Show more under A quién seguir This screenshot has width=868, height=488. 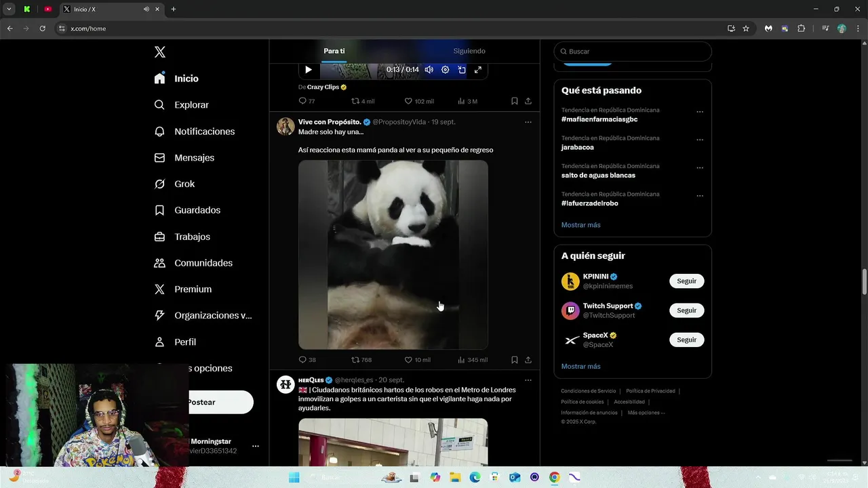(x=580, y=367)
